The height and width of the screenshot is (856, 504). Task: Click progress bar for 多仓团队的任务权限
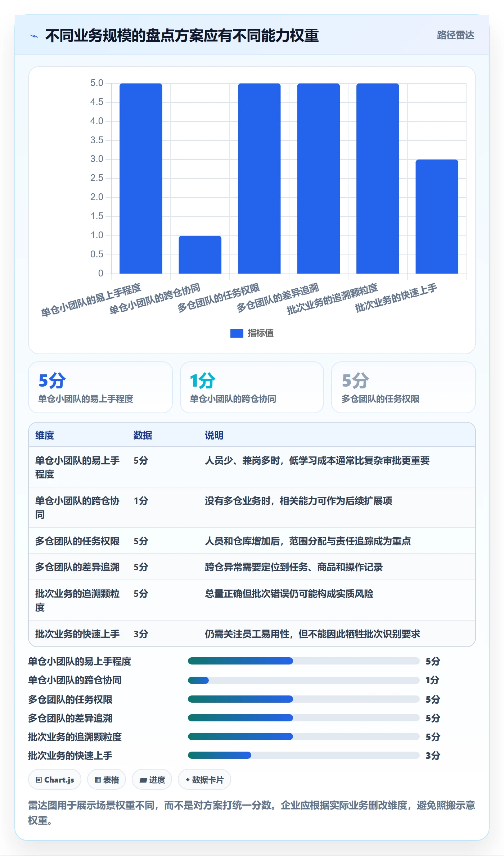303,699
